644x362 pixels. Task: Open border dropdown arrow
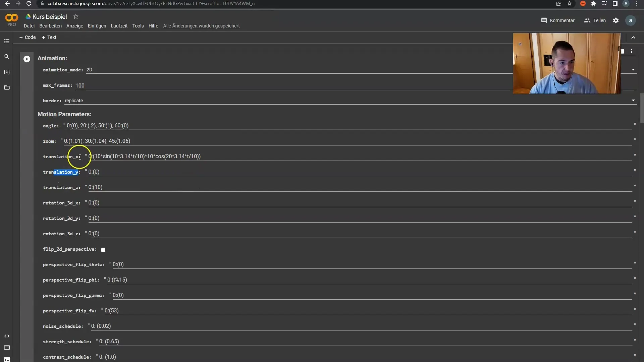(633, 101)
